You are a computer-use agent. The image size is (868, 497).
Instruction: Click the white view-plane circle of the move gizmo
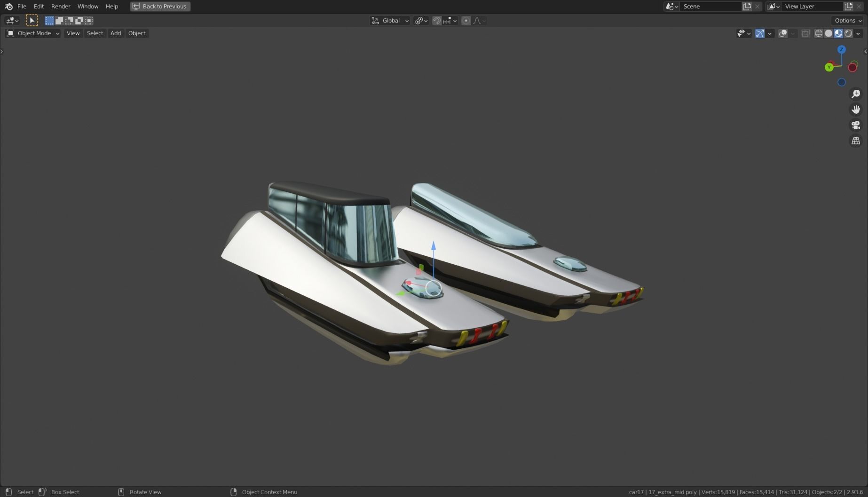click(x=434, y=288)
